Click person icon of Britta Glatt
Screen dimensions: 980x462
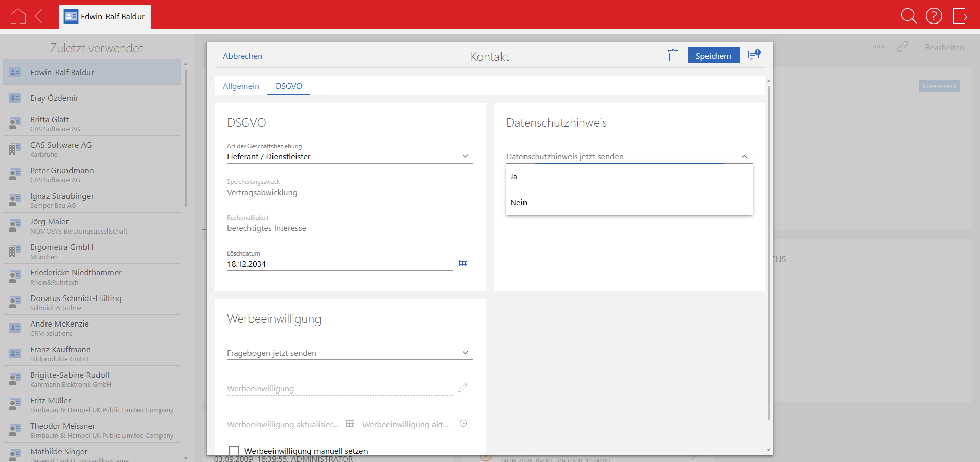pos(15,123)
